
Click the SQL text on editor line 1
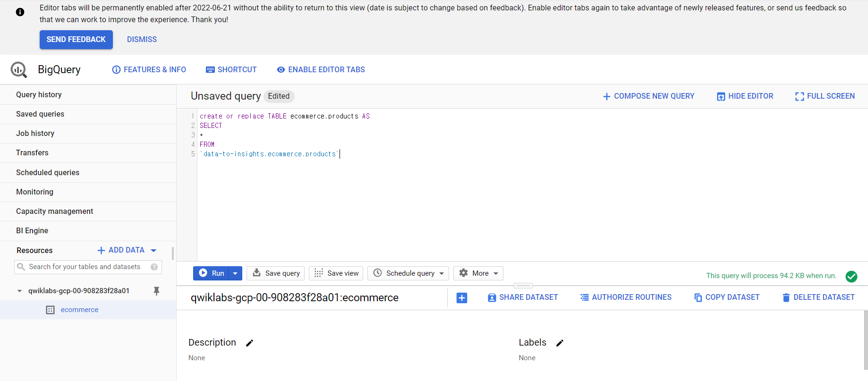[x=285, y=116]
